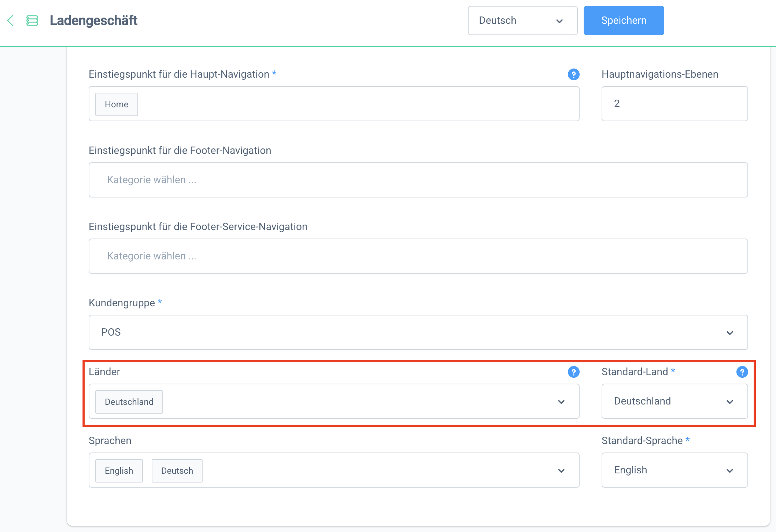Click the English tag in Sprachen
This screenshot has height=532, width=776.
point(119,471)
